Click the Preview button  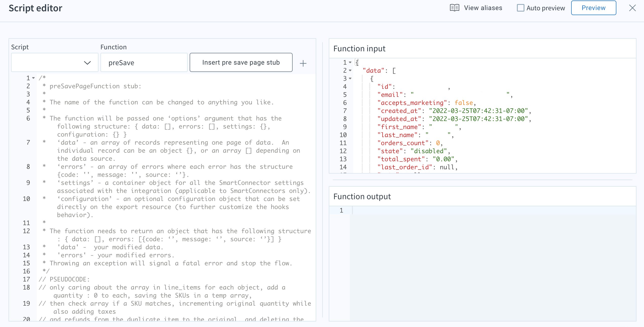pyautogui.click(x=593, y=8)
